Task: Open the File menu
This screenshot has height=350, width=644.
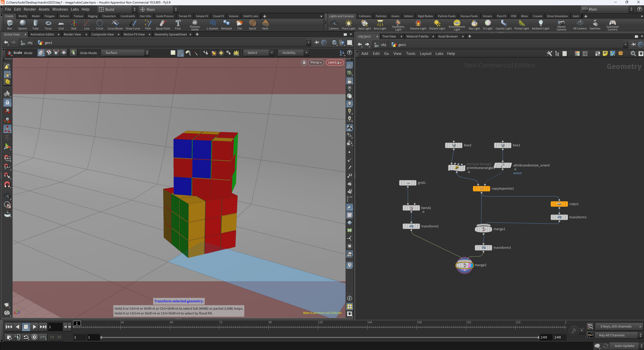Action: (8, 9)
